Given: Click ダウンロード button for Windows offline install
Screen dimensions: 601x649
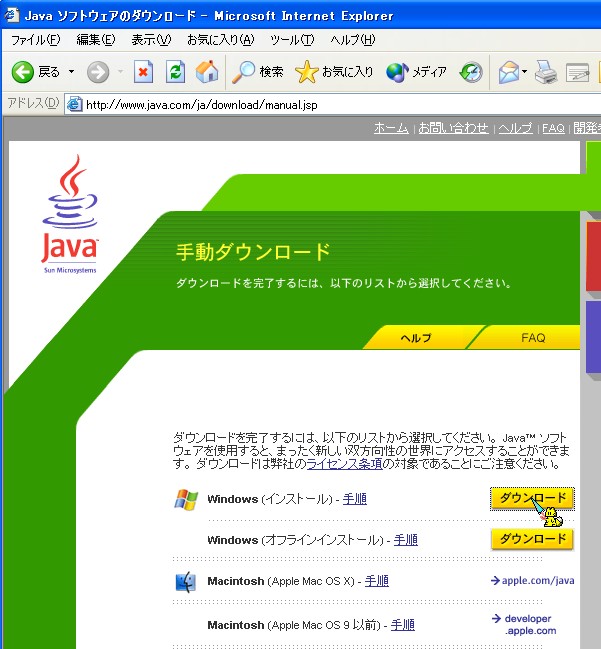Looking at the screenshot, I should point(532,539).
